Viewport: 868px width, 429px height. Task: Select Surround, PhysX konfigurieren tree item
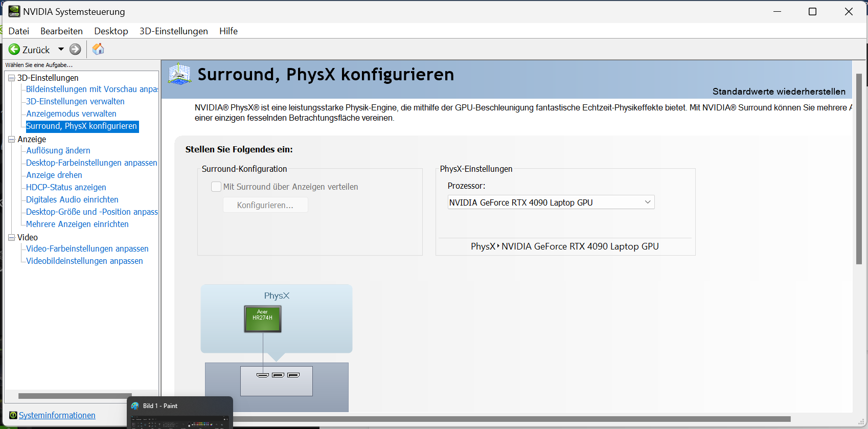coord(82,126)
